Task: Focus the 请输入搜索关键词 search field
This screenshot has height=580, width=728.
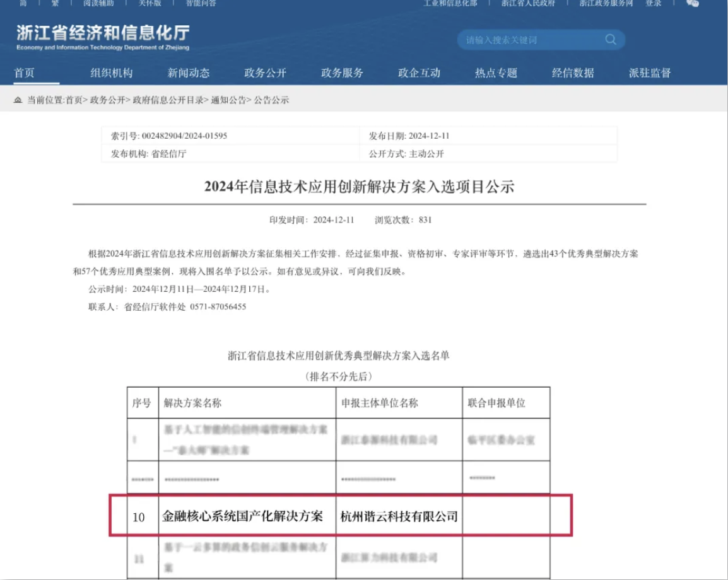Action: (x=541, y=40)
